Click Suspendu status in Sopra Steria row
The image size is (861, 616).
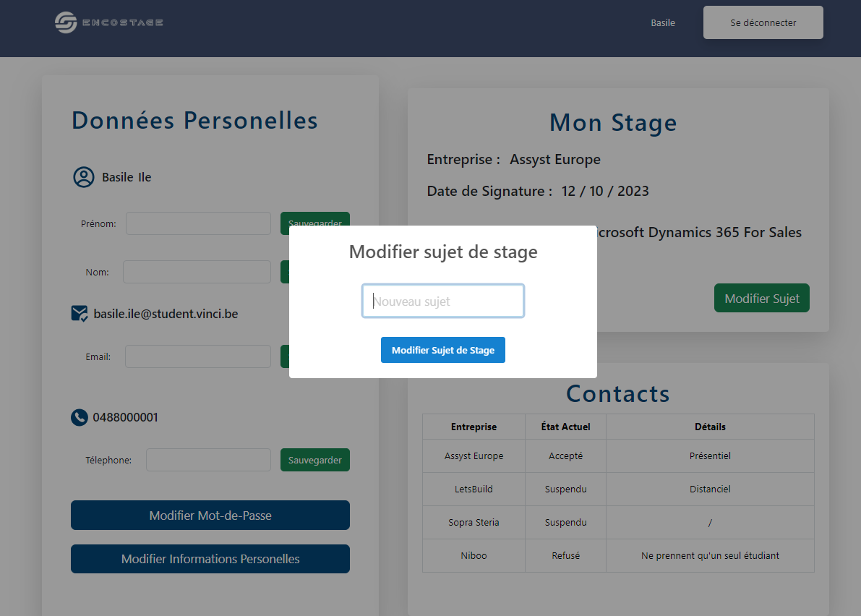click(x=565, y=522)
